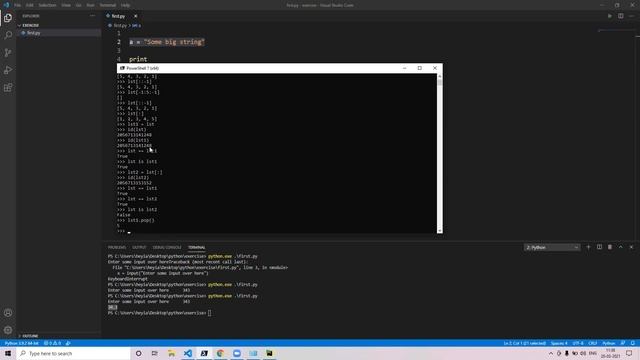Switch to the first.py editor tab

pos(118,16)
